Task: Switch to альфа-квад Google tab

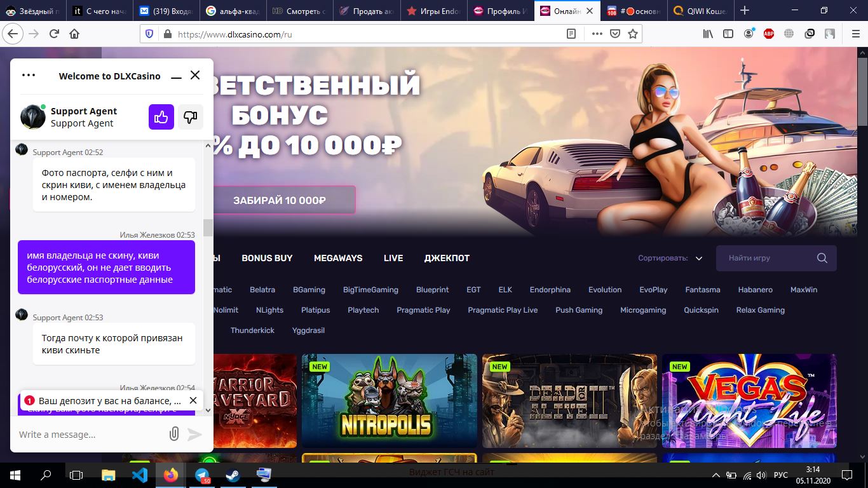Action: pyautogui.click(x=233, y=11)
